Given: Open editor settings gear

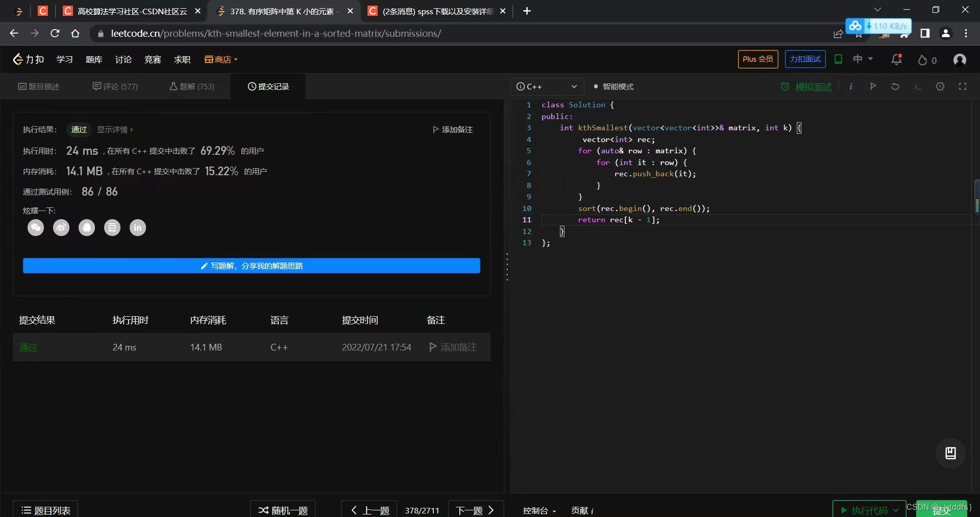Looking at the screenshot, I should pyautogui.click(x=940, y=86).
